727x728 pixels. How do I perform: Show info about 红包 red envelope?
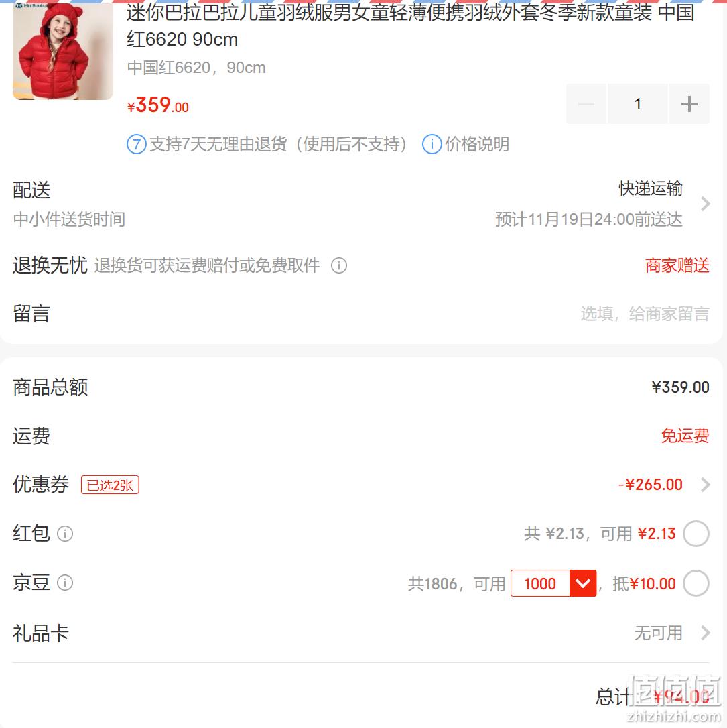[65, 534]
